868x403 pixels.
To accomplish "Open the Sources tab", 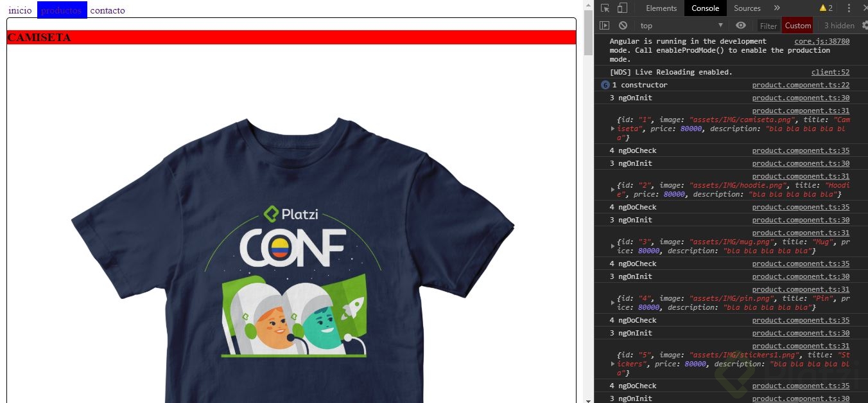I will point(747,8).
